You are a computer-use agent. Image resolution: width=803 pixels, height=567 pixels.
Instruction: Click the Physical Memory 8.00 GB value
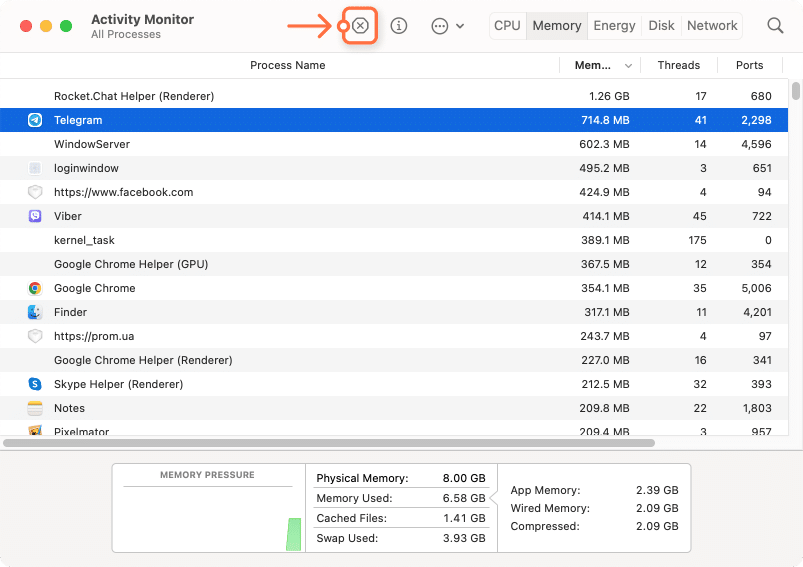click(x=464, y=478)
